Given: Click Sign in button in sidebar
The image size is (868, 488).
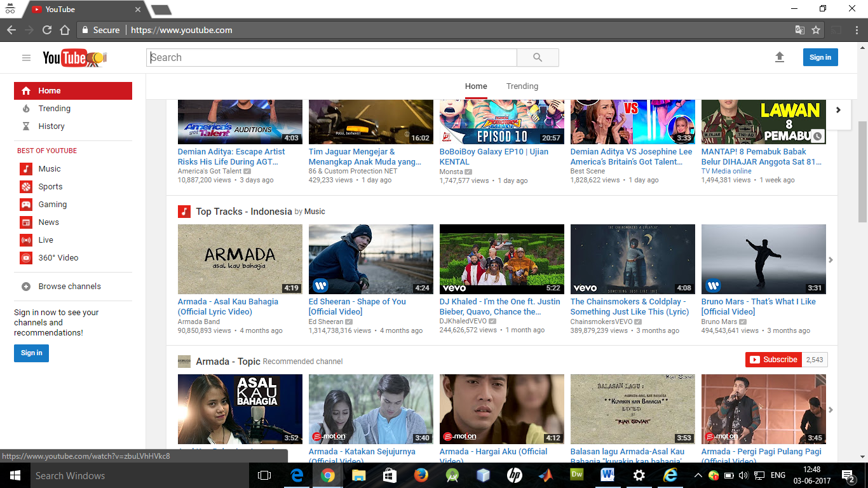Looking at the screenshot, I should (31, 353).
